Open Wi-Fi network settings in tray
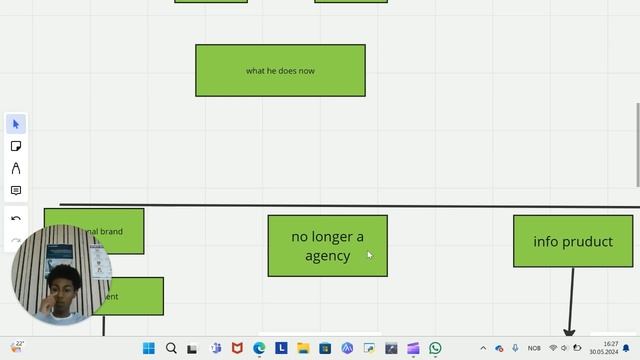The width and height of the screenshot is (640, 360). tap(553, 348)
